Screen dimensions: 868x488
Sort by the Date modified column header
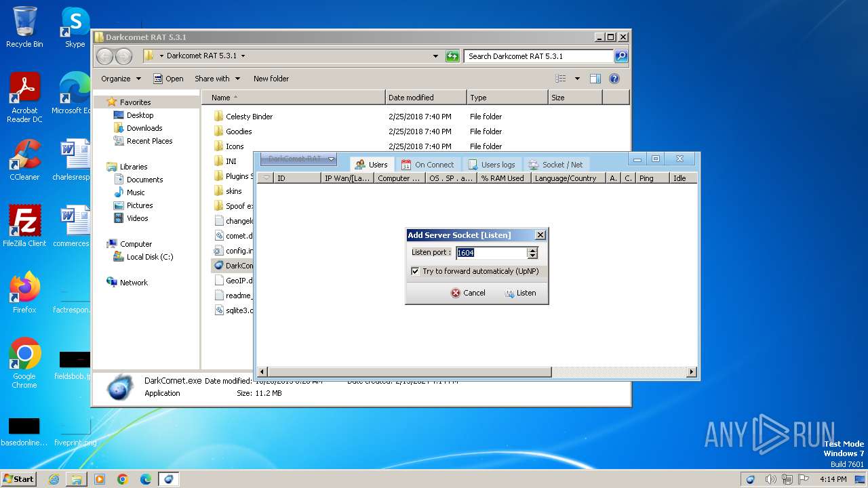(426, 98)
